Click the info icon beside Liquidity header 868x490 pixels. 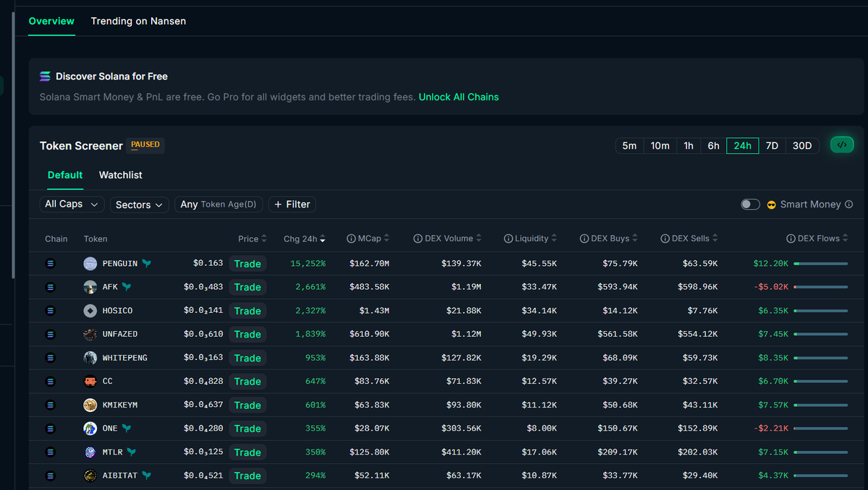tap(509, 238)
